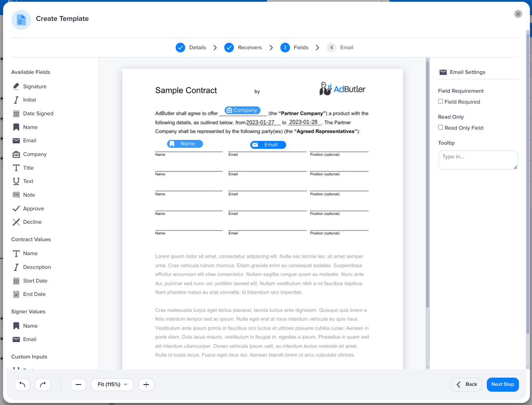Undo the last action
Image resolution: width=532 pixels, height=405 pixels.
pyautogui.click(x=22, y=384)
